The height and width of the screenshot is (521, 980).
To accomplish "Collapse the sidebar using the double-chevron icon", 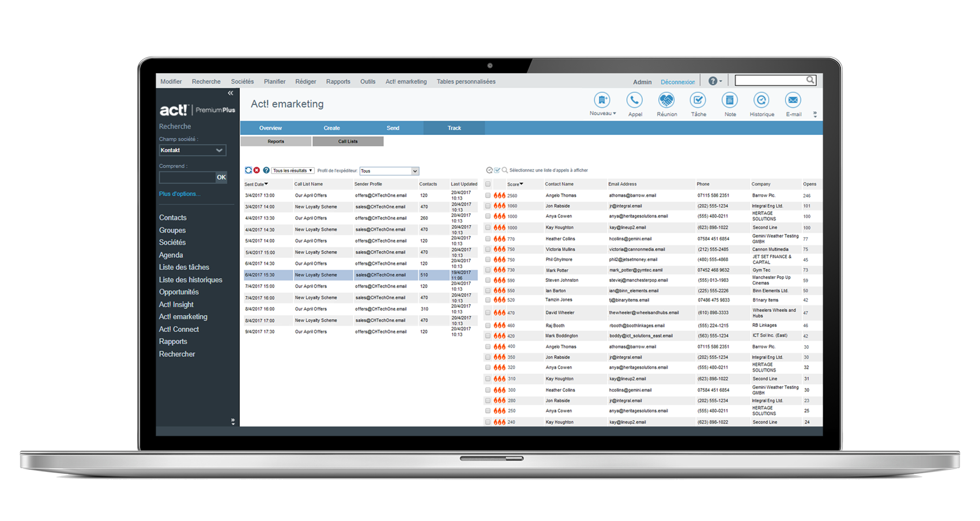I will coord(231,93).
